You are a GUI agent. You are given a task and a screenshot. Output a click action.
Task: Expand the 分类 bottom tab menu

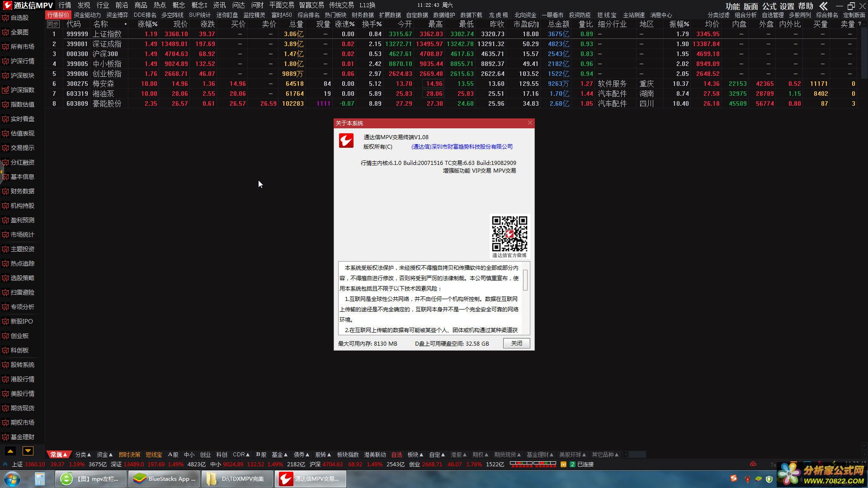(x=83, y=455)
